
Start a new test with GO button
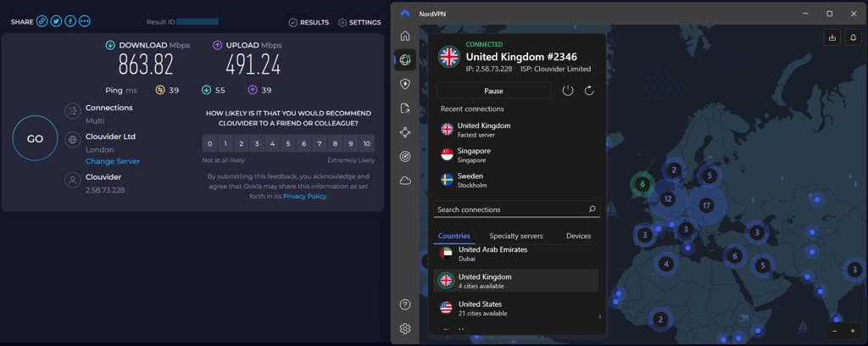click(36, 138)
